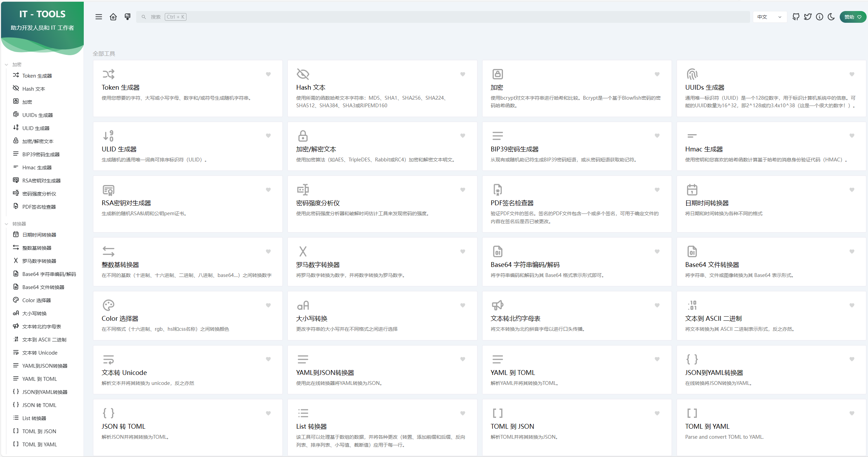Open the 中文 language dropdown

(769, 17)
